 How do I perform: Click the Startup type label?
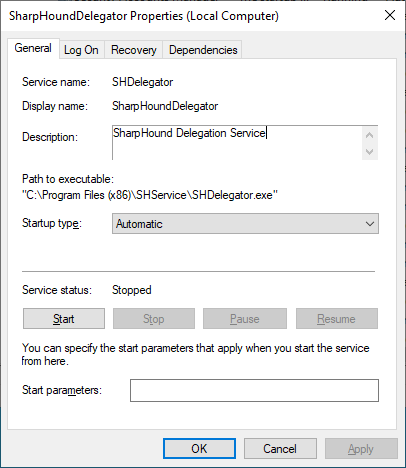click(x=52, y=223)
